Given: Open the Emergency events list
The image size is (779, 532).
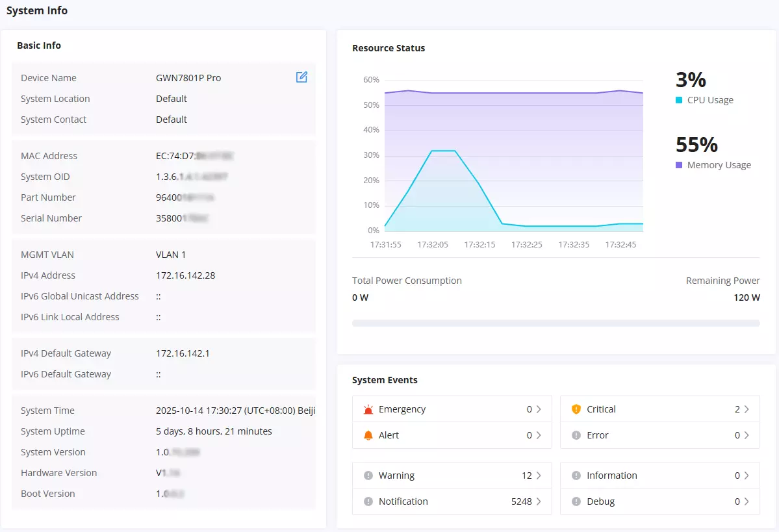Looking at the screenshot, I should (x=452, y=409).
